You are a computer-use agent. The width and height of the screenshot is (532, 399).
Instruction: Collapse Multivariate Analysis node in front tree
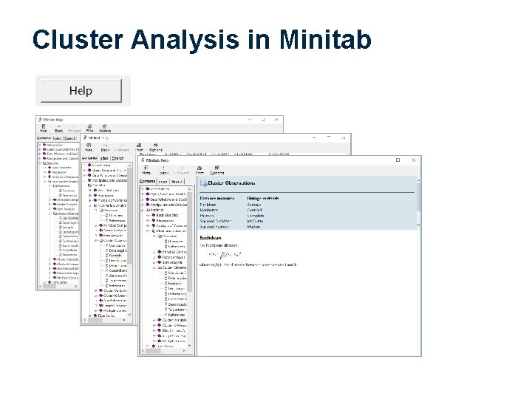(148, 231)
